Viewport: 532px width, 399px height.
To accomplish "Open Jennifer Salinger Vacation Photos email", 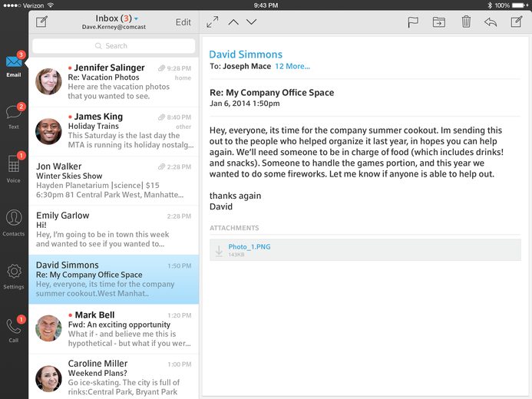I will pos(114,82).
